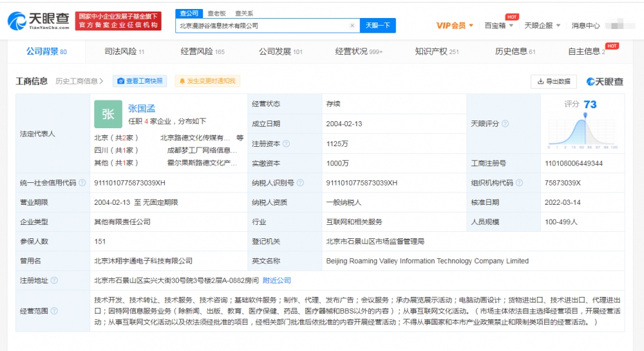Image resolution: width=644 pixels, height=351 pixels.
Task: Open 成都梦工厂网络信息 company link
Action: [x=202, y=150]
